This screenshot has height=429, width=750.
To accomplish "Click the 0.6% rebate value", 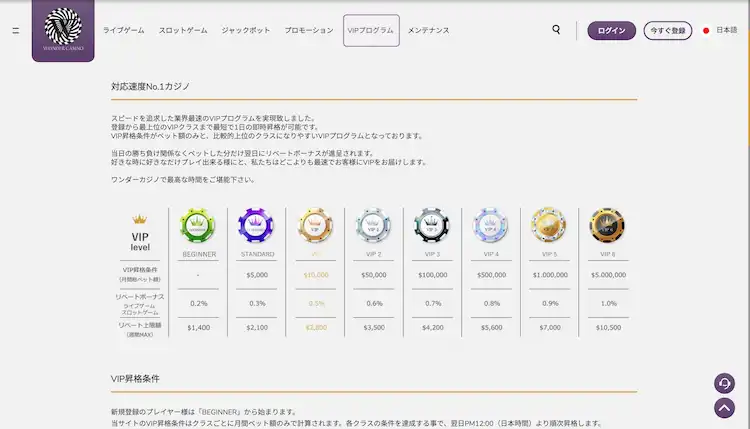I will click(375, 303).
